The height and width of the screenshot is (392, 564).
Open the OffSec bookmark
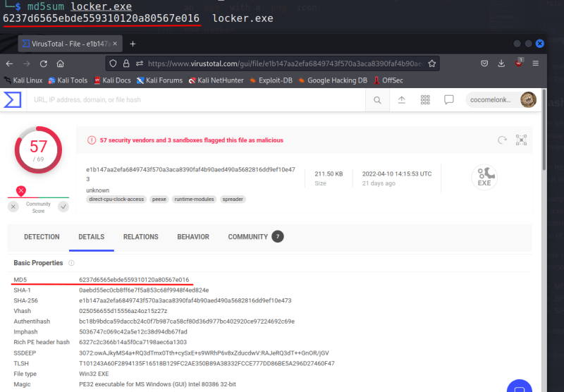pos(388,80)
